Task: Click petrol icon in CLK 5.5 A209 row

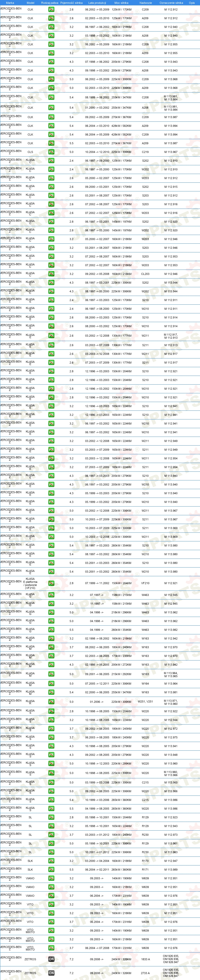Action: [x=51, y=143]
